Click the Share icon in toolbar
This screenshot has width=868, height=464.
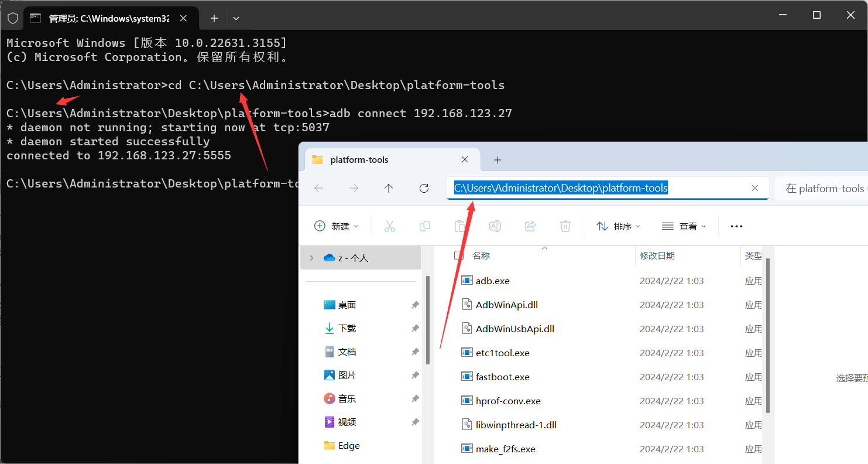pos(530,226)
